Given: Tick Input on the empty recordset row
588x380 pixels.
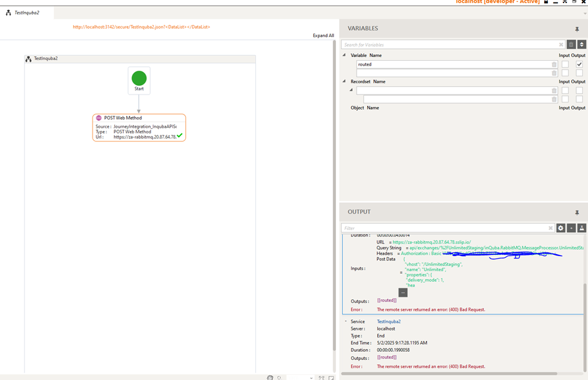Looking at the screenshot, I should click(565, 90).
